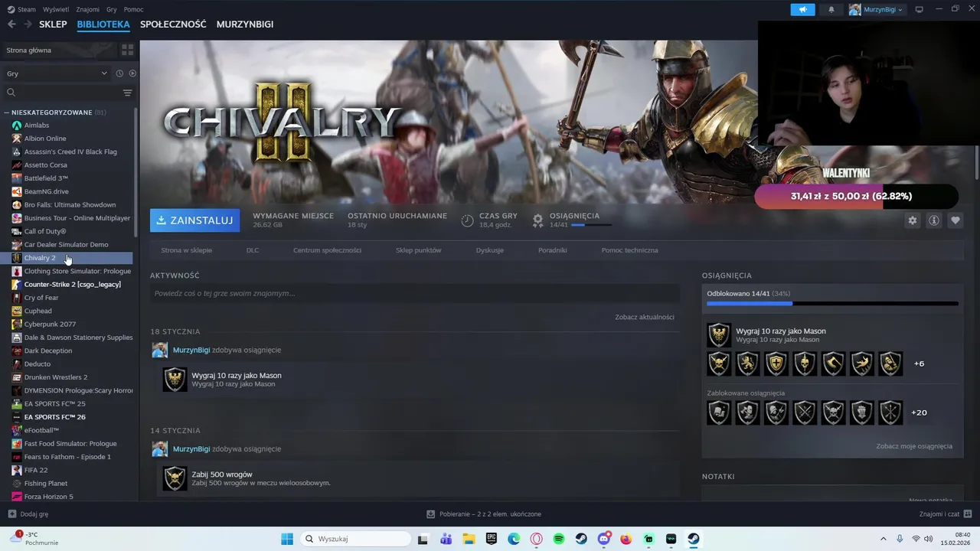Image resolution: width=980 pixels, height=551 pixels.
Task: Open the Zabij 500 wrogów achievement icon
Action: [175, 478]
